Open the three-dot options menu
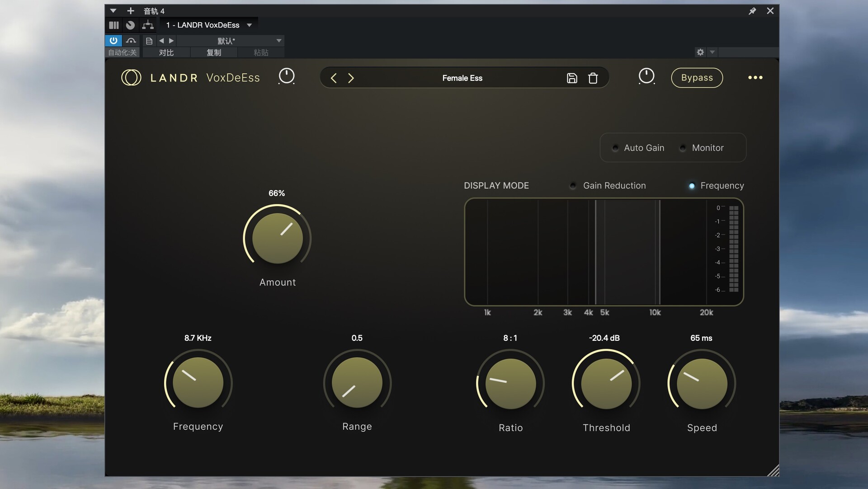This screenshot has width=868, height=489. 755,78
